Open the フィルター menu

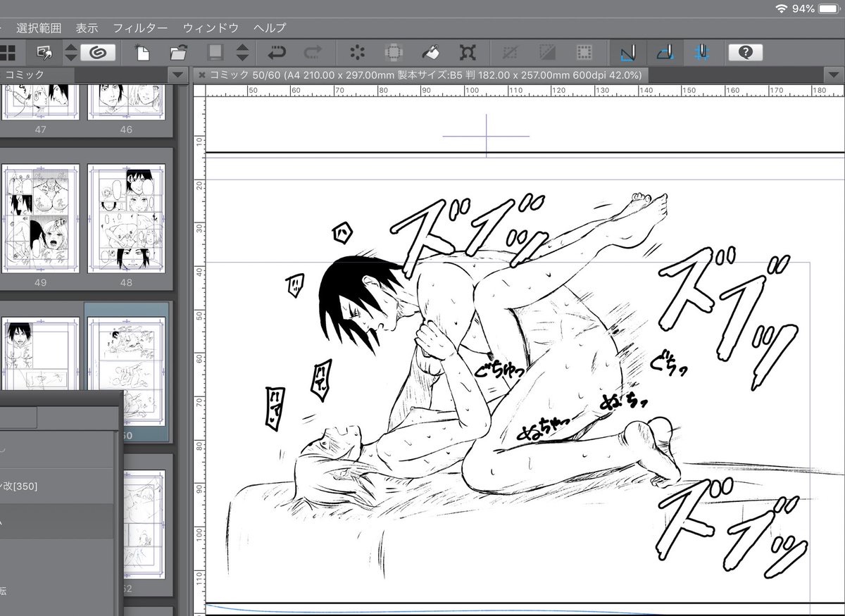pyautogui.click(x=140, y=28)
